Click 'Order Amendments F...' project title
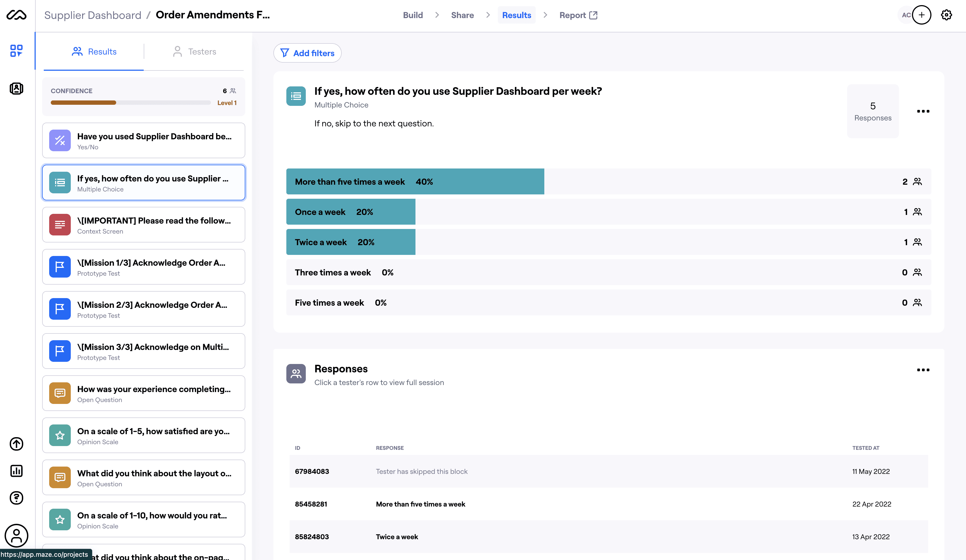This screenshot has width=966, height=560. click(x=213, y=15)
